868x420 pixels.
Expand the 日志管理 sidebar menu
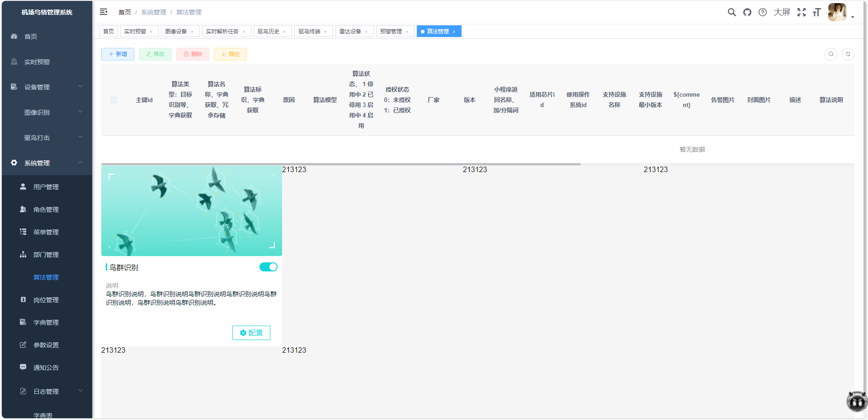point(80,391)
